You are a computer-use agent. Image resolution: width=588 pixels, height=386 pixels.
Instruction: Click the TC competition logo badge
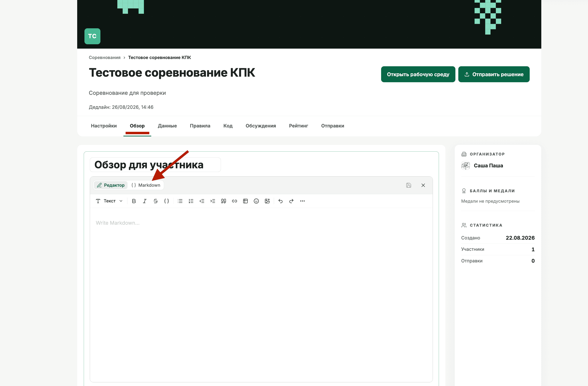(92, 36)
